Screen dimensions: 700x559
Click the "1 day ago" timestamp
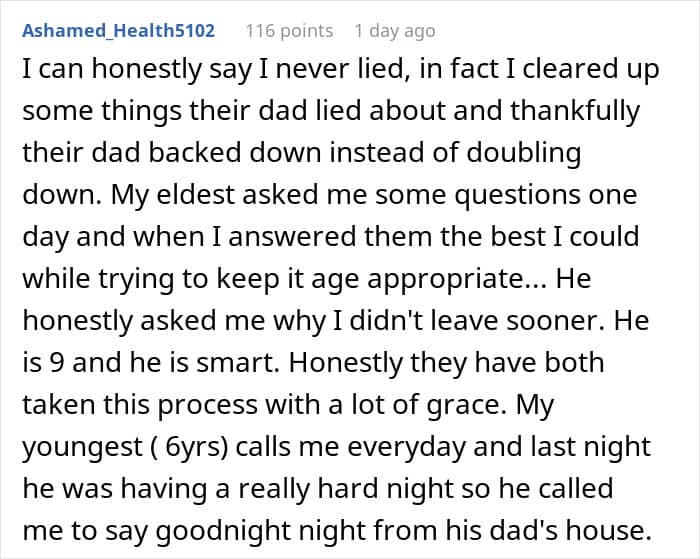click(x=395, y=31)
